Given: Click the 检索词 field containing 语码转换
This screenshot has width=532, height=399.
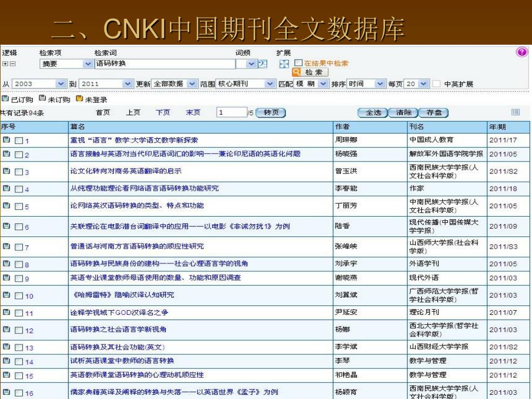Looking at the screenshot, I should point(165,64).
